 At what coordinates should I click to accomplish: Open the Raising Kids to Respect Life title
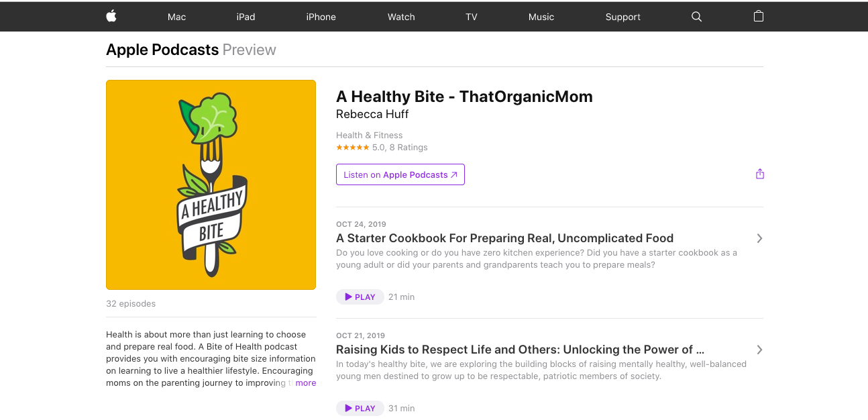click(x=520, y=350)
